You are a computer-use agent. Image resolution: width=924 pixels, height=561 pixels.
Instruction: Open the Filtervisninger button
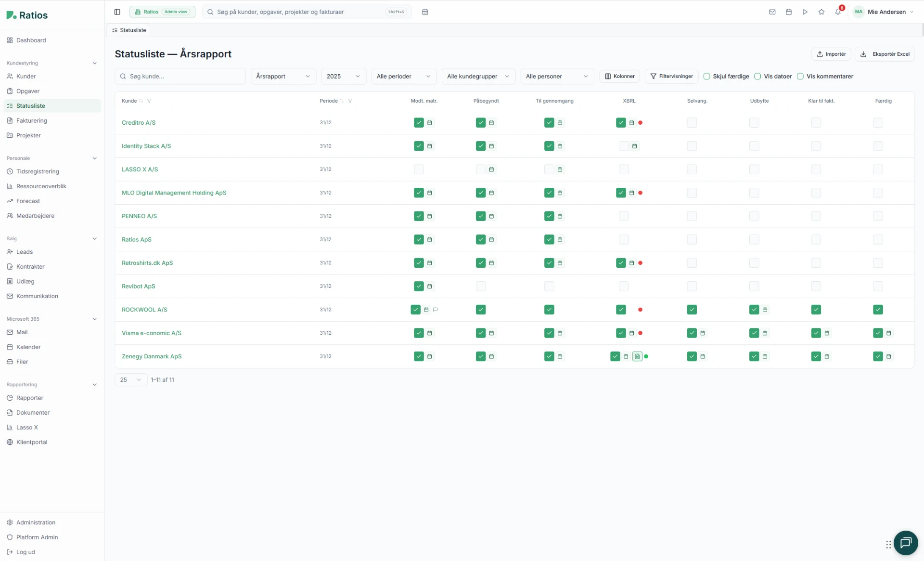pyautogui.click(x=671, y=77)
